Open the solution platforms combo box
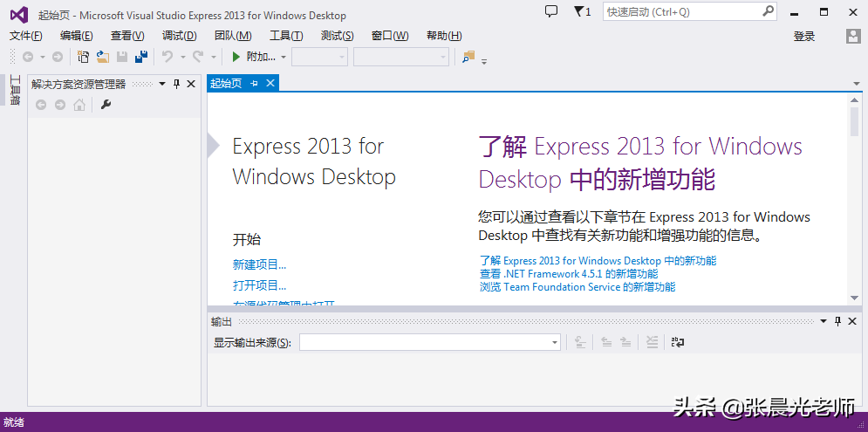The height and width of the screenshot is (432, 868). [x=401, y=57]
